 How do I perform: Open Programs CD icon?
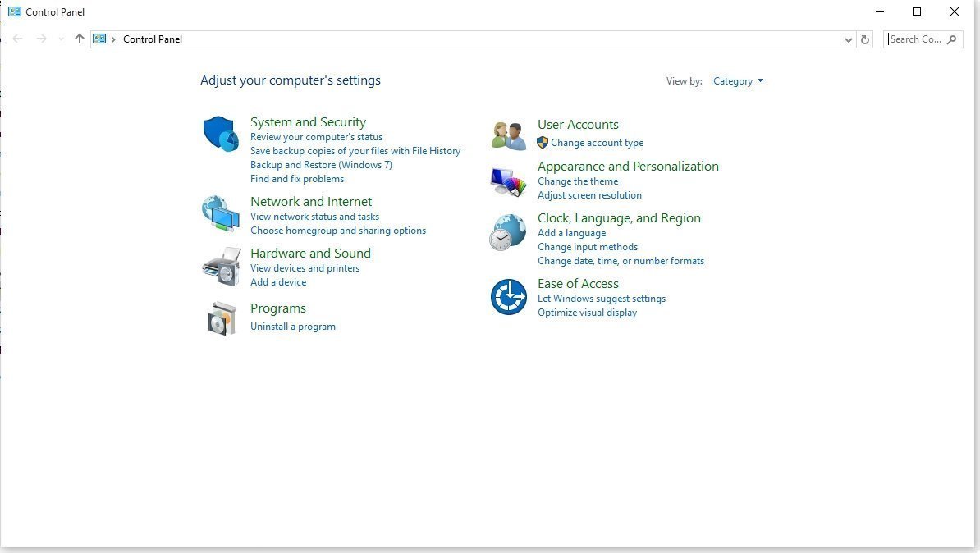click(220, 318)
